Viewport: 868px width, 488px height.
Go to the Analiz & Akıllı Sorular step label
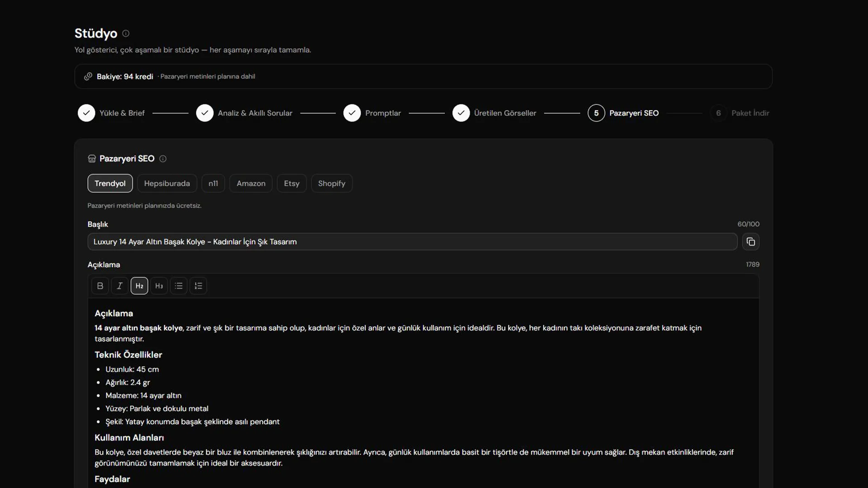[x=255, y=113]
